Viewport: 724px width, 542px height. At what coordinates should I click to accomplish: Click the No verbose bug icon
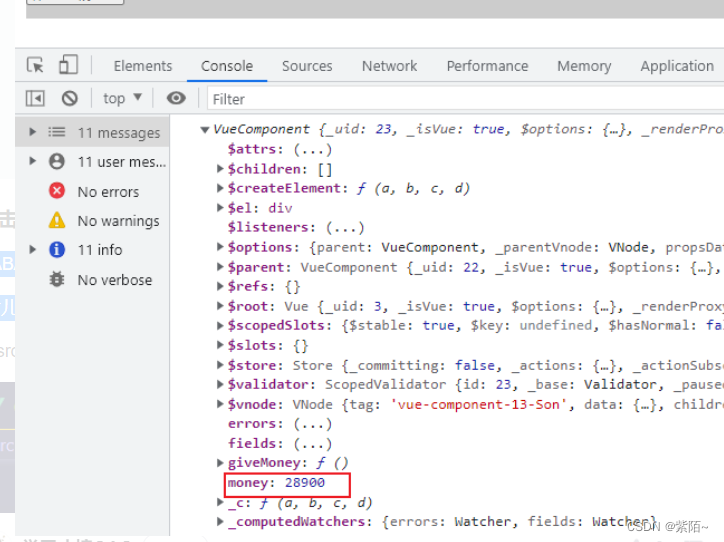pyautogui.click(x=57, y=279)
